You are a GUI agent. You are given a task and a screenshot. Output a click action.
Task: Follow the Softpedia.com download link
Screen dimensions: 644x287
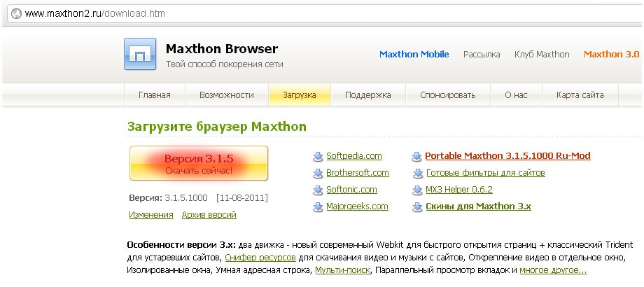[354, 156]
